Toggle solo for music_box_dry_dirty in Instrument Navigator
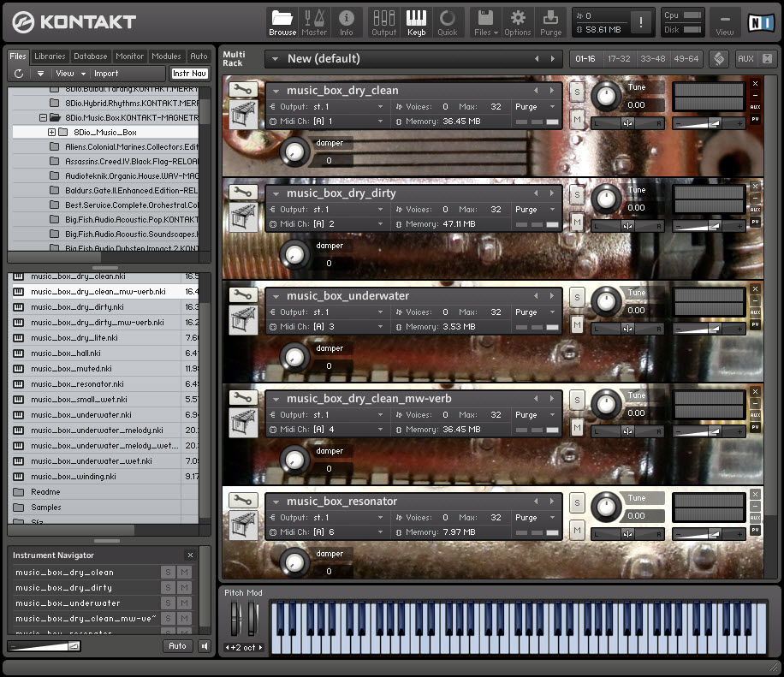784x677 pixels. click(x=168, y=588)
